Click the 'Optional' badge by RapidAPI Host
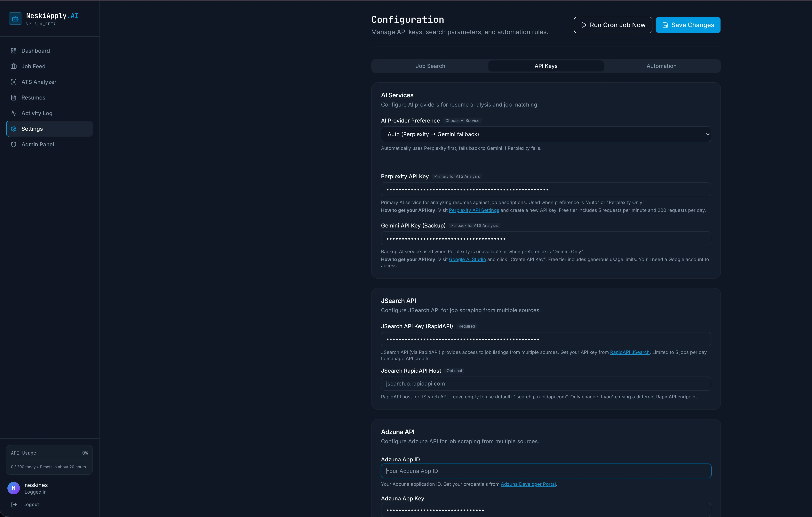 [454, 371]
